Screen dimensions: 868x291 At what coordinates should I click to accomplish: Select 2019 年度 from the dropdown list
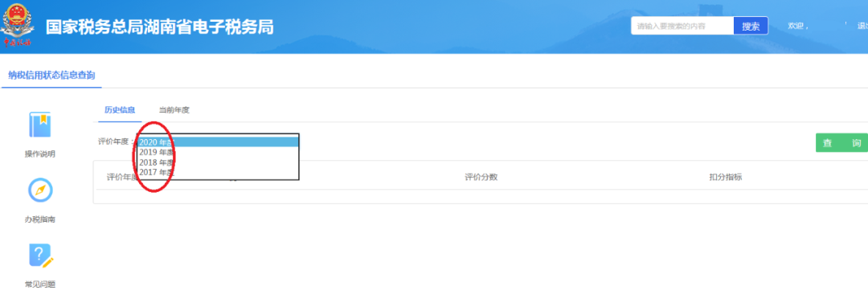coord(218,152)
